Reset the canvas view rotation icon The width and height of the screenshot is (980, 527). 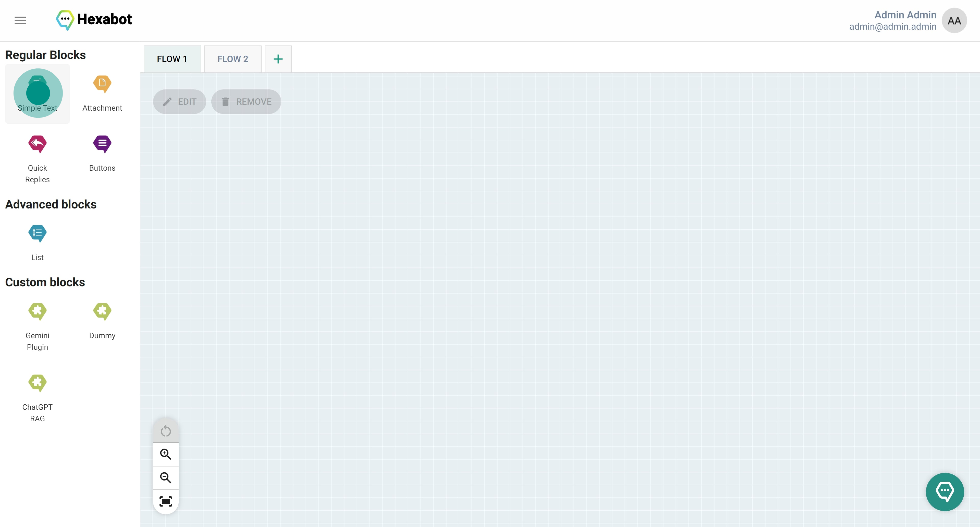pos(165,431)
